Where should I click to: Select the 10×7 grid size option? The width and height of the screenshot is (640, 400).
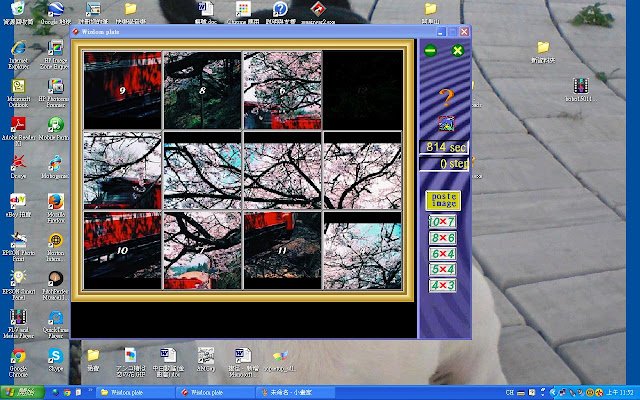[x=442, y=221]
